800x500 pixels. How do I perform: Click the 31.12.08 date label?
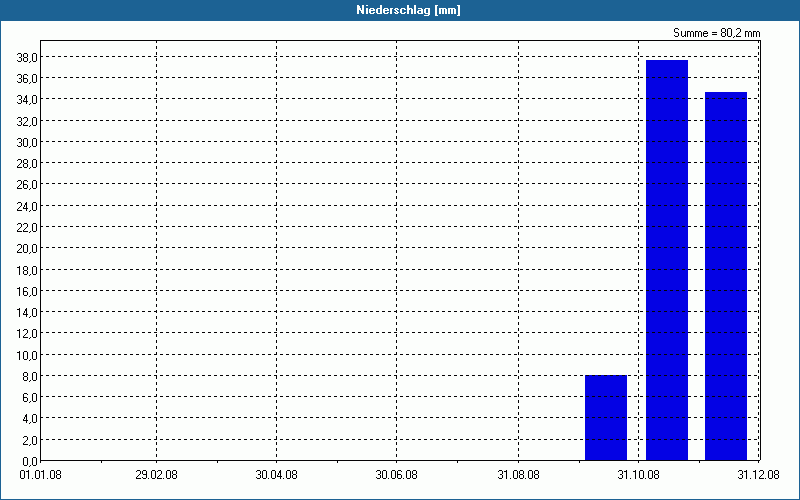click(x=758, y=475)
